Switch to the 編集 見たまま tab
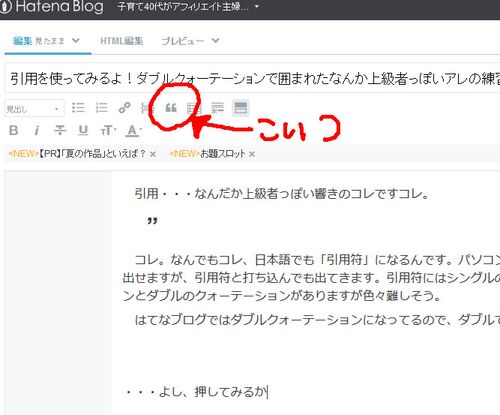The width and height of the screenshot is (500, 415). click(x=47, y=41)
